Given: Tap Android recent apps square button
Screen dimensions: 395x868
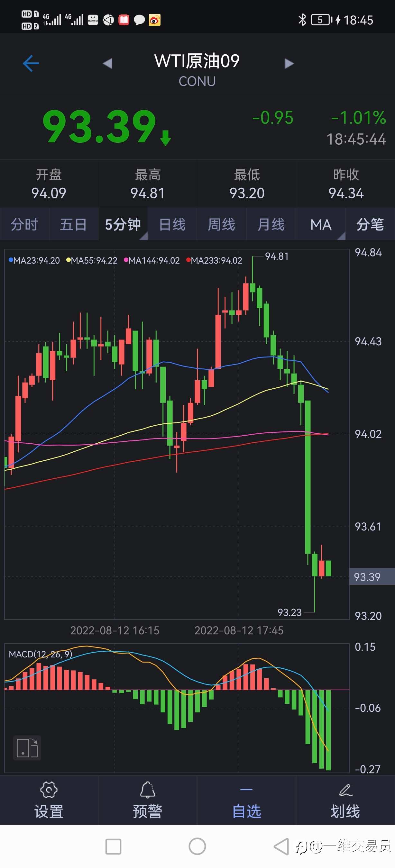Looking at the screenshot, I should (x=113, y=846).
